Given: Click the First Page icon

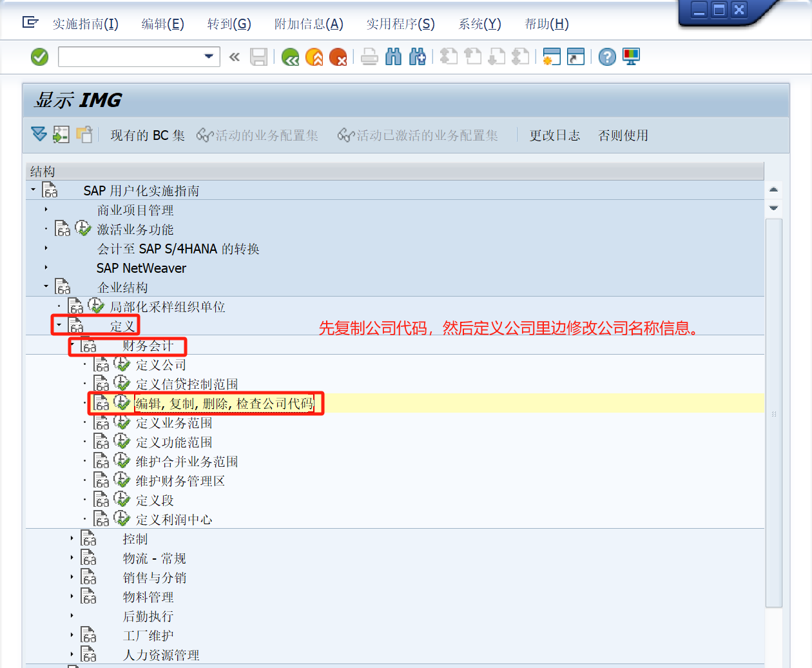Looking at the screenshot, I should click(x=449, y=57).
